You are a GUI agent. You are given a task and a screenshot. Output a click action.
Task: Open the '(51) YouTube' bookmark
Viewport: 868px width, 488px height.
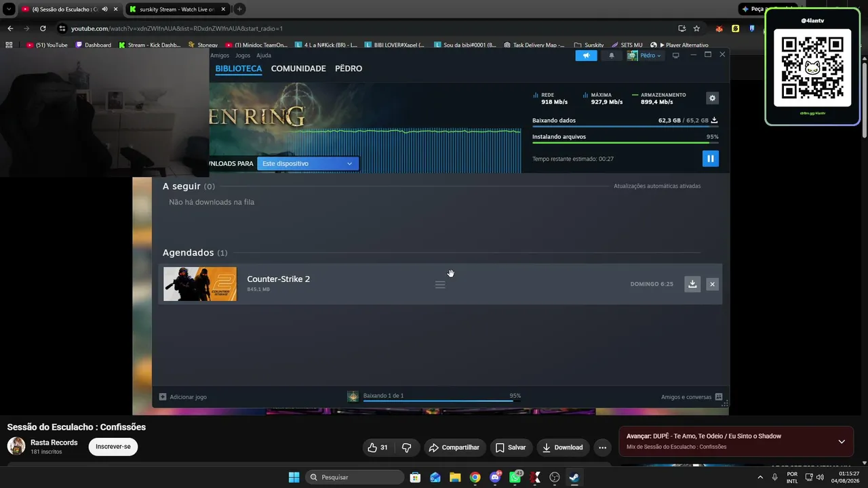(47, 45)
